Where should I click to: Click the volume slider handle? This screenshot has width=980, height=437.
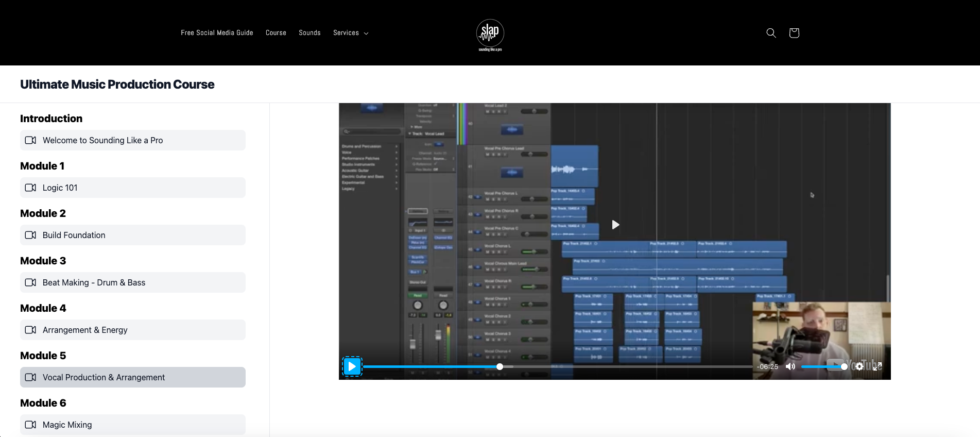[844, 367]
